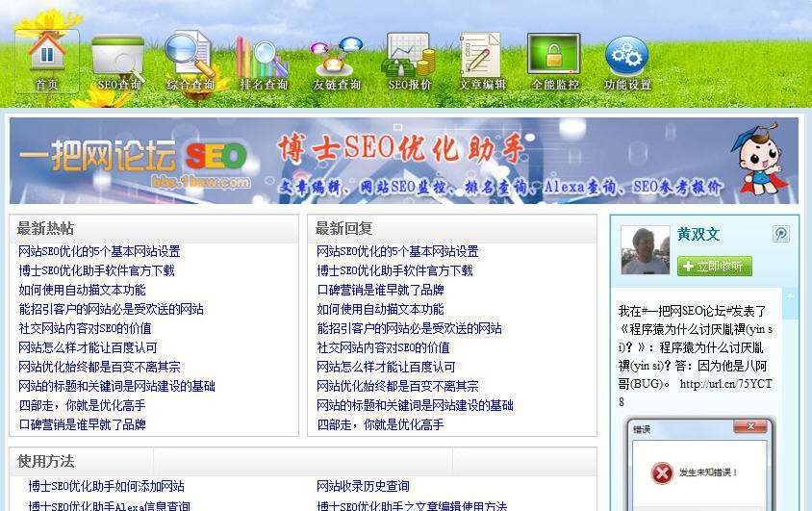Open the 排名查询 chart icon
The height and width of the screenshot is (511, 812).
[263, 64]
